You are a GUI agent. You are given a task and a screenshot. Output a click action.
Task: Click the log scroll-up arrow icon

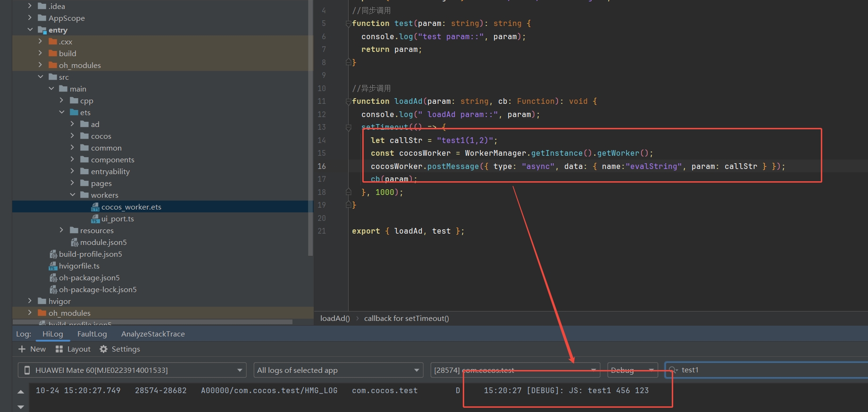tap(21, 392)
